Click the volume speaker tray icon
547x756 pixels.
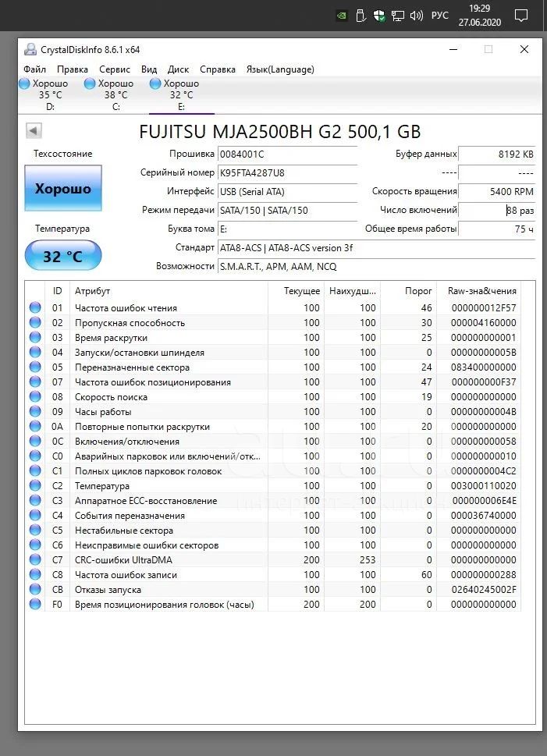click(x=416, y=16)
